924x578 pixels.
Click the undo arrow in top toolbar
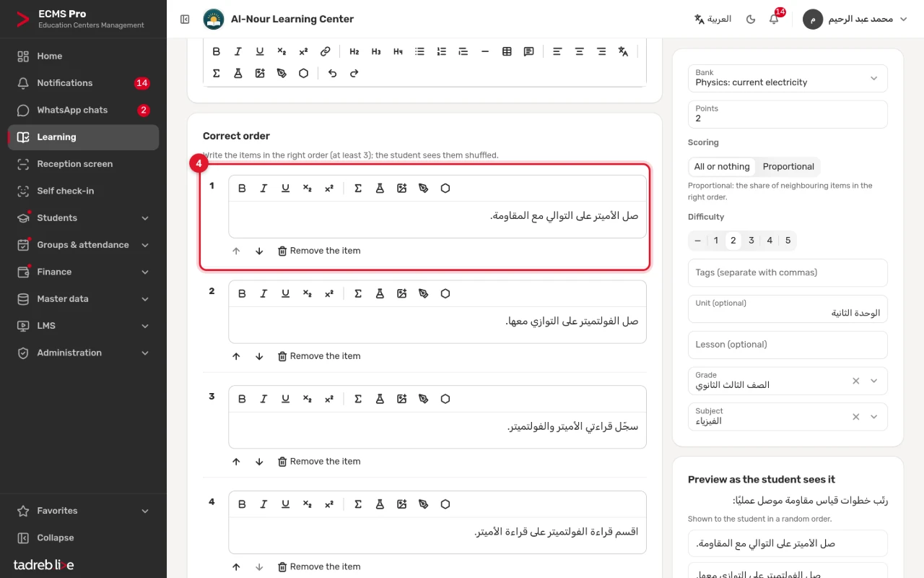(x=332, y=73)
